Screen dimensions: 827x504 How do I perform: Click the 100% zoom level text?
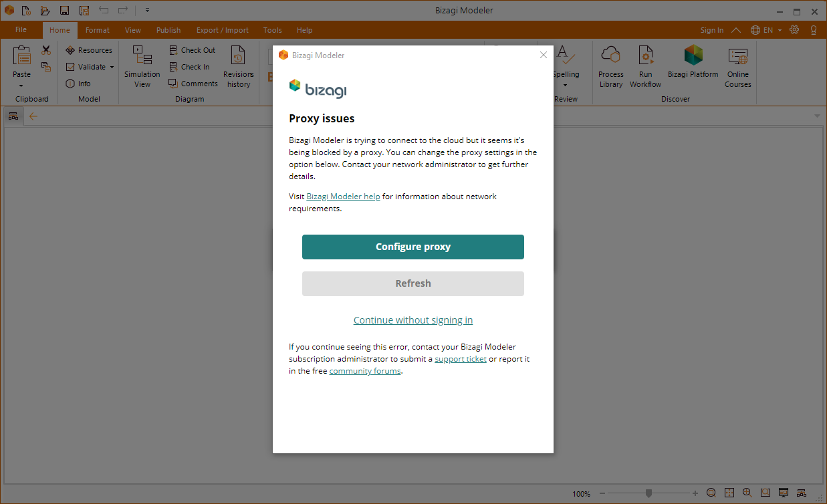coord(581,494)
